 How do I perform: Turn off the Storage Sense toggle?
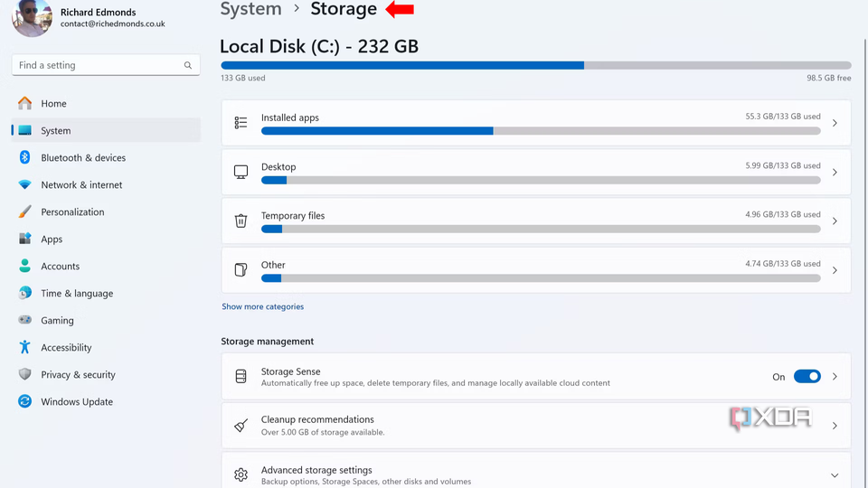tap(807, 377)
